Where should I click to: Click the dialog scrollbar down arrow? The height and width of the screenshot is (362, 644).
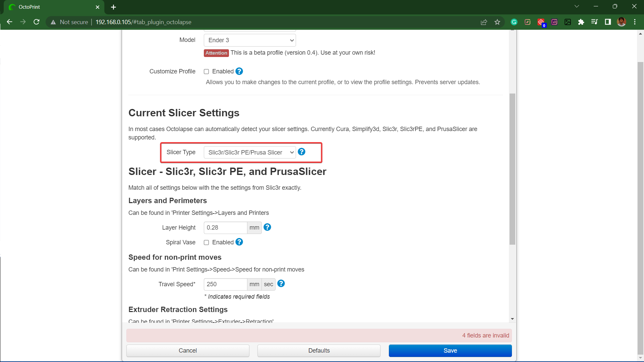pos(512,319)
